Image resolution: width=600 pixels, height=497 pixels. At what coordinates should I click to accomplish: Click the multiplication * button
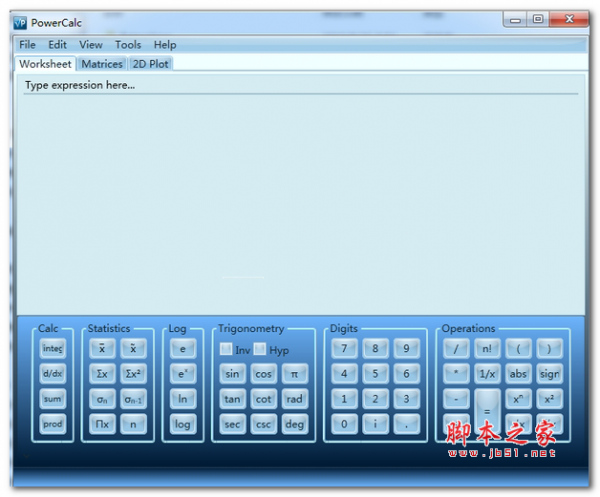click(456, 373)
